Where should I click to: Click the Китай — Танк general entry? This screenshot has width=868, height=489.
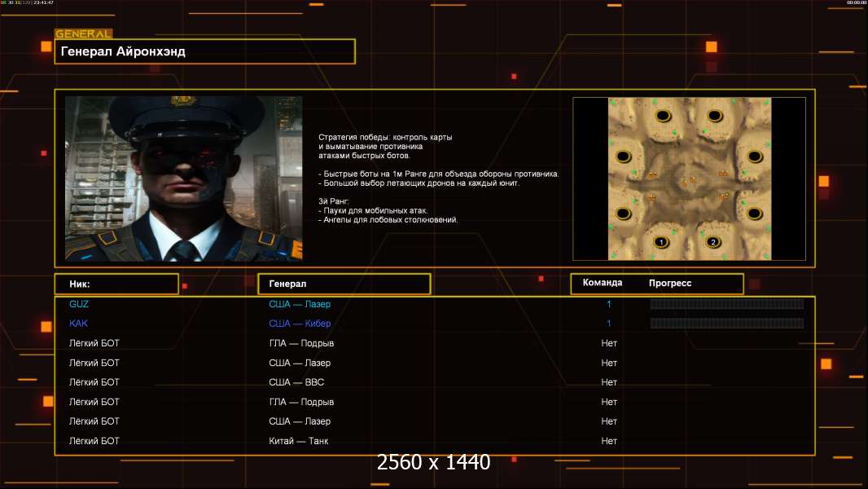point(299,441)
